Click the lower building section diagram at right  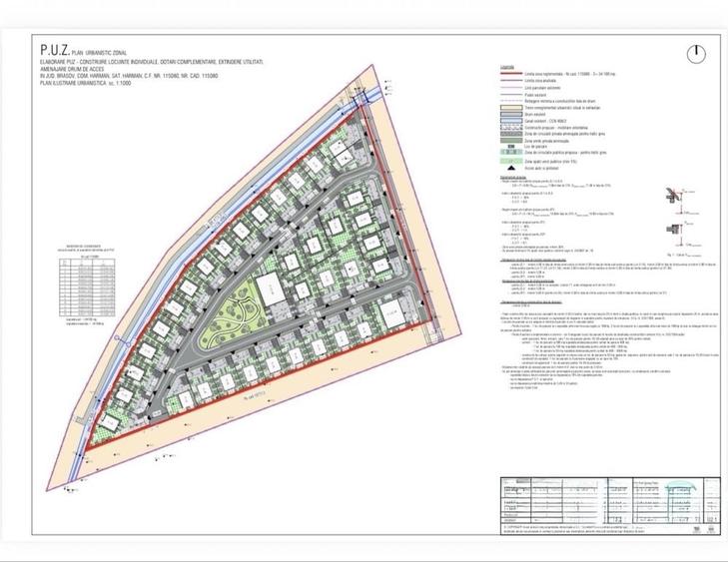click(x=682, y=235)
